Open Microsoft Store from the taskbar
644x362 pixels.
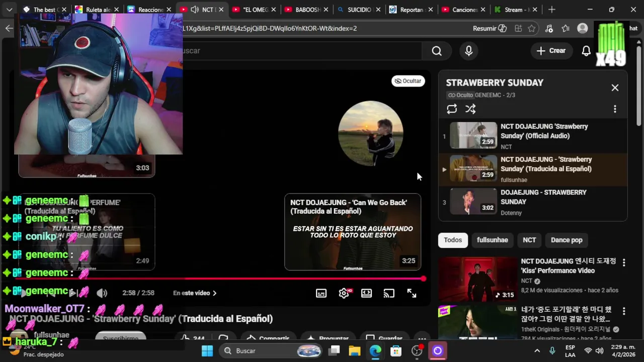point(396,351)
